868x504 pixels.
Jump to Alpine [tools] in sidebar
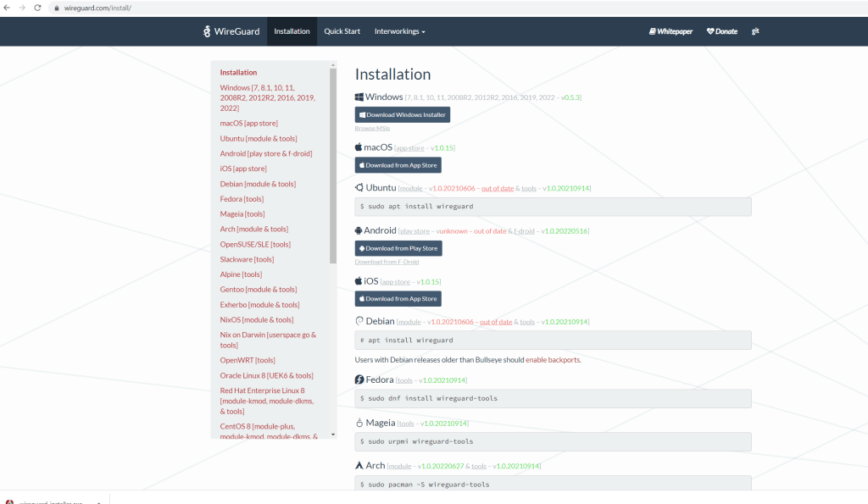pos(241,274)
